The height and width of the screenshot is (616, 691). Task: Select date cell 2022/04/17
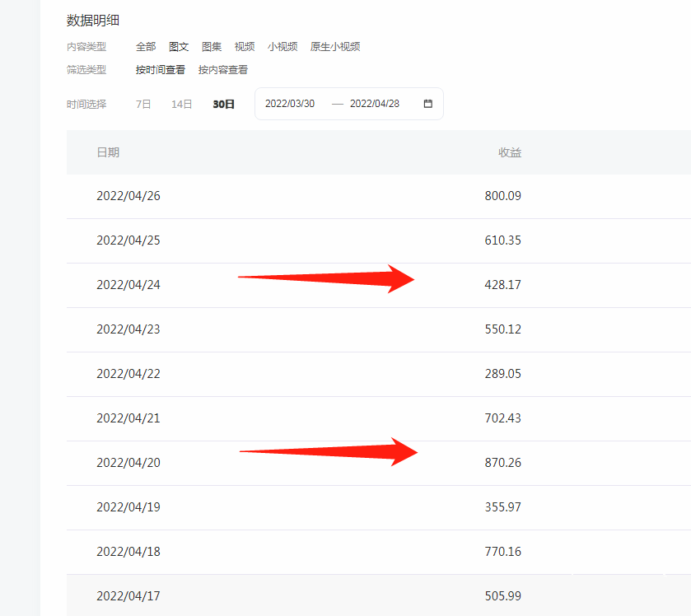click(128, 596)
